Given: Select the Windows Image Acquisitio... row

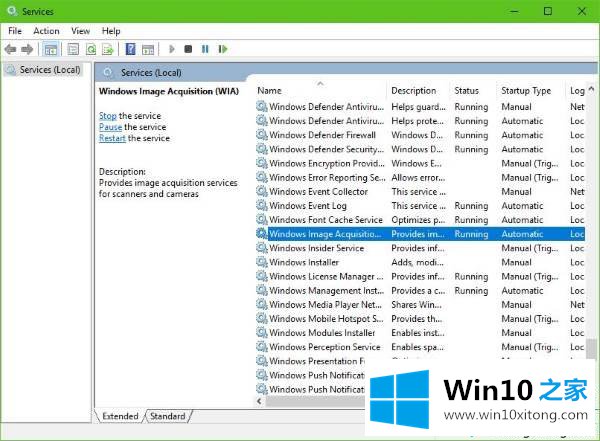Looking at the screenshot, I should pos(421,234).
